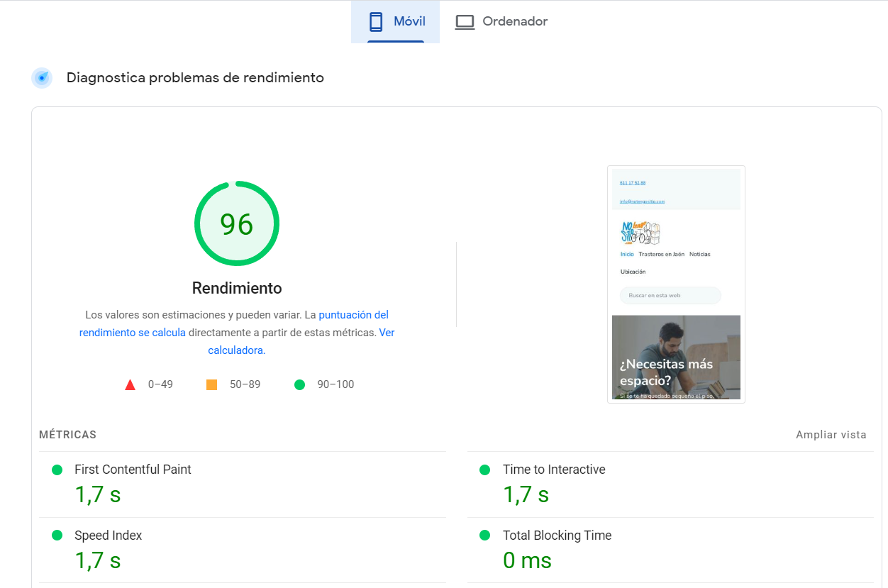This screenshot has height=588, width=888.
Task: Click the mobile phone icon
Action: click(376, 22)
